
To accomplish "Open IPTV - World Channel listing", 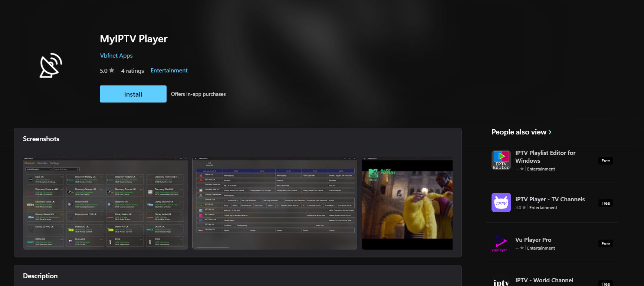I will click(x=544, y=280).
